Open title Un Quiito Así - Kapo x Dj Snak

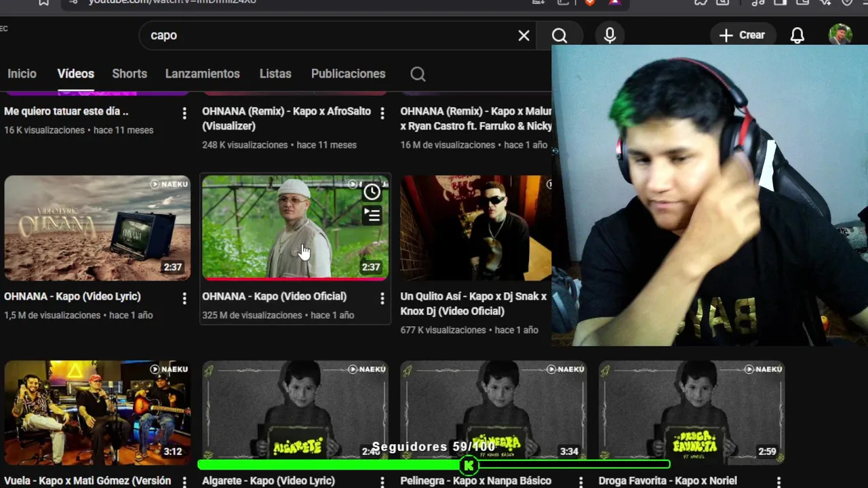(473, 304)
